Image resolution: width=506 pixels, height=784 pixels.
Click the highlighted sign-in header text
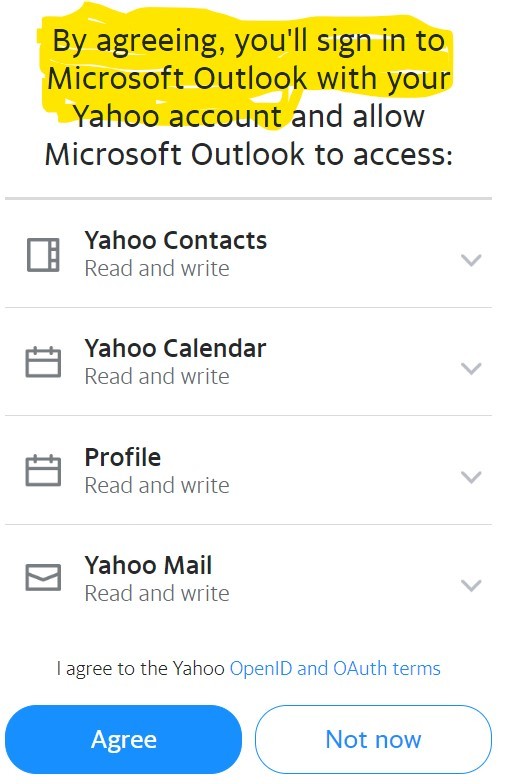[x=248, y=78]
